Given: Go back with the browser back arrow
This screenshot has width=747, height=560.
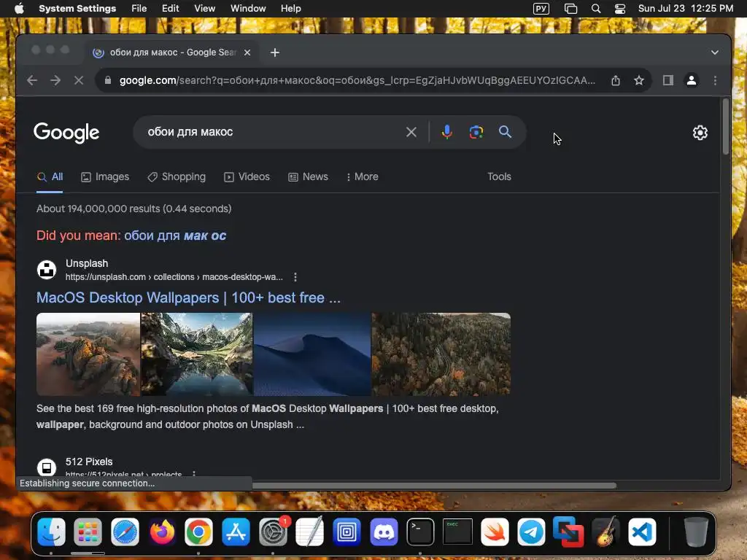Looking at the screenshot, I should tap(32, 80).
